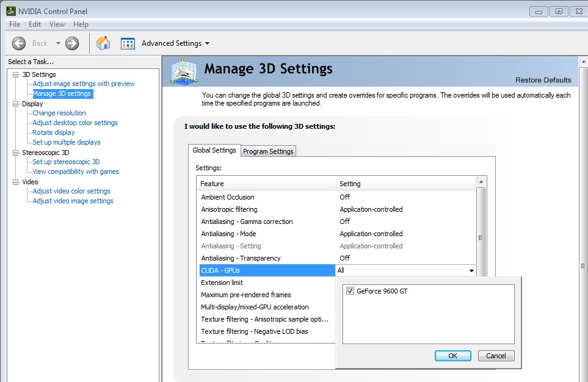Select Manage 3D settings task

(x=62, y=93)
